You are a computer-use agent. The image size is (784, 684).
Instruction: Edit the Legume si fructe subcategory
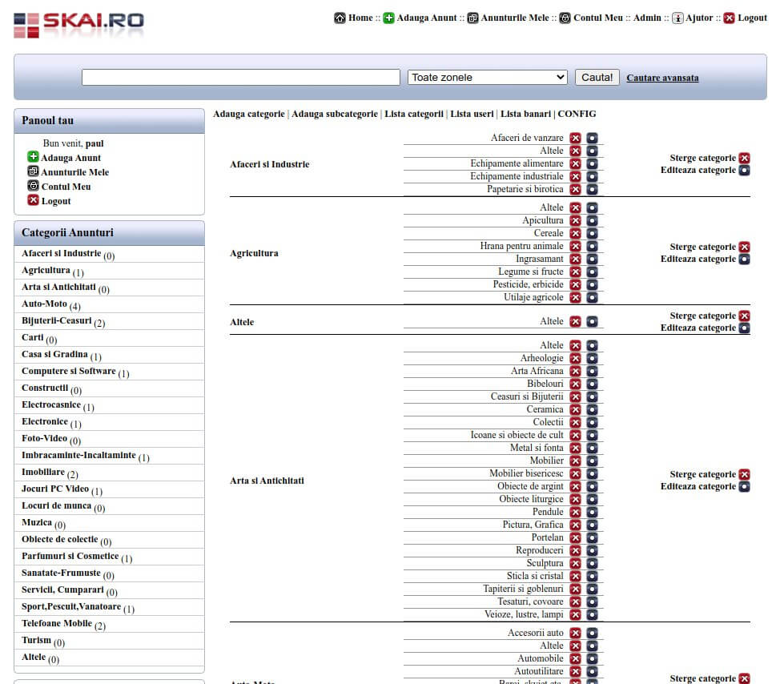tap(592, 272)
